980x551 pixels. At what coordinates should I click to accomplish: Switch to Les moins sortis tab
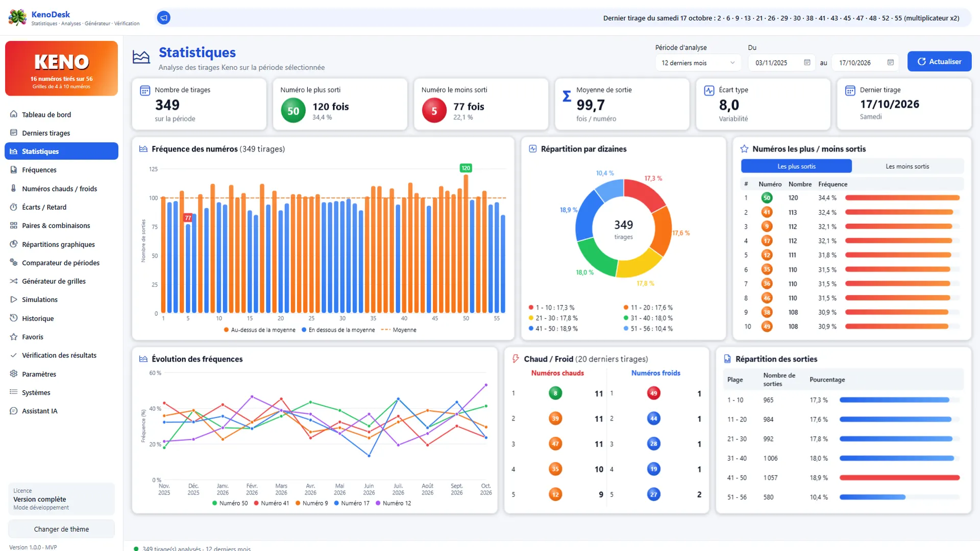tap(907, 166)
